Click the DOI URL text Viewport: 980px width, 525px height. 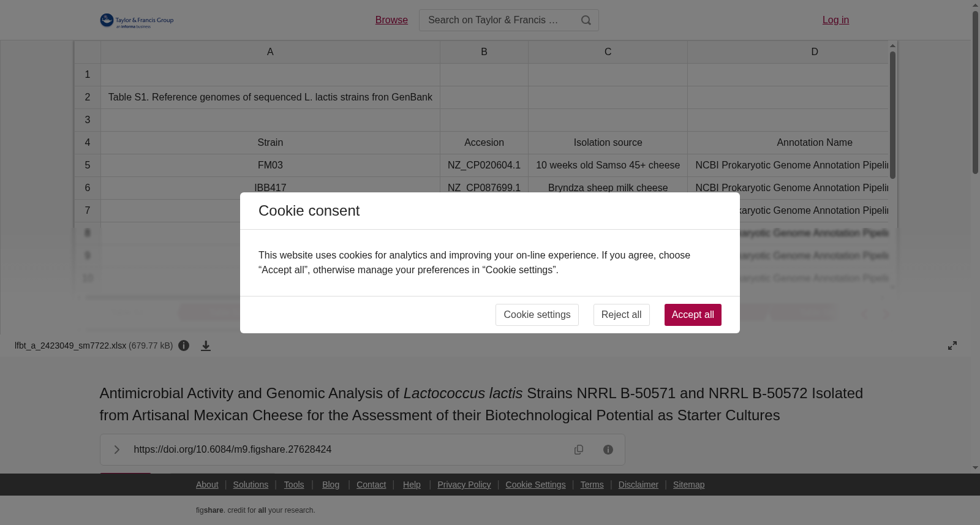coord(233,450)
